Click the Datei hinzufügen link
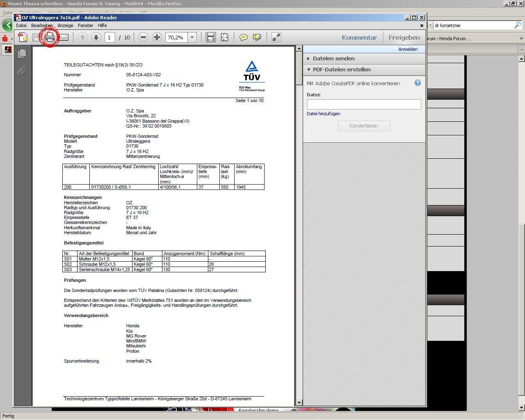Image resolution: width=525 pixels, height=420 pixels. (323, 114)
